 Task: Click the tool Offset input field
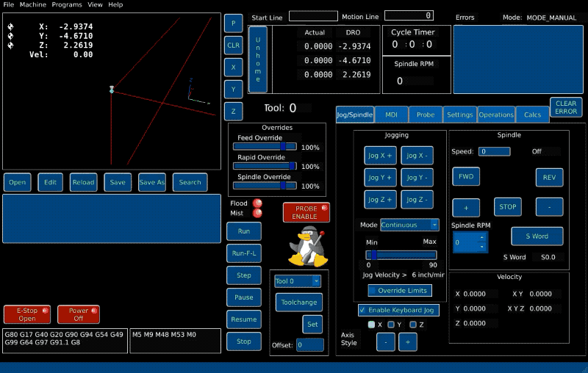309,344
